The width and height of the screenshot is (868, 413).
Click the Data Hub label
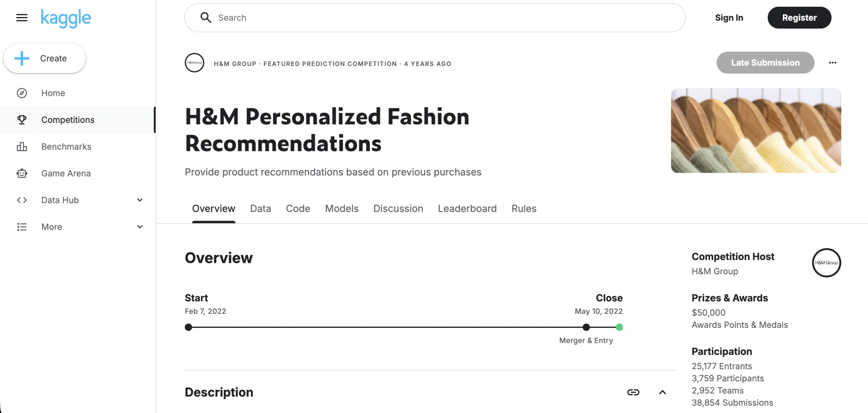[x=60, y=200]
